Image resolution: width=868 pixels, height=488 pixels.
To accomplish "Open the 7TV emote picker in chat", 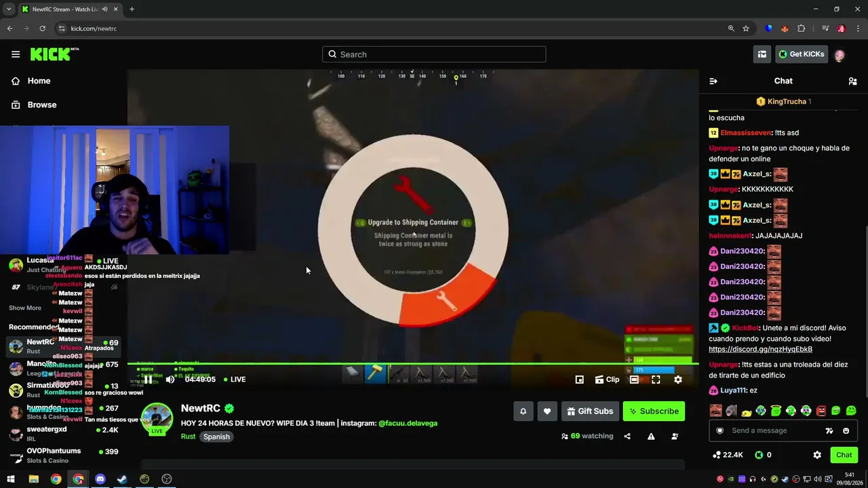I will pyautogui.click(x=829, y=430).
